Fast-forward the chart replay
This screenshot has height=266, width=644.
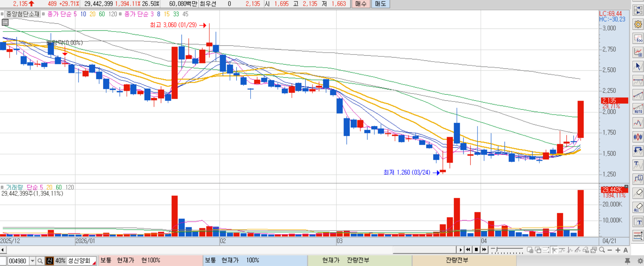point(484,250)
